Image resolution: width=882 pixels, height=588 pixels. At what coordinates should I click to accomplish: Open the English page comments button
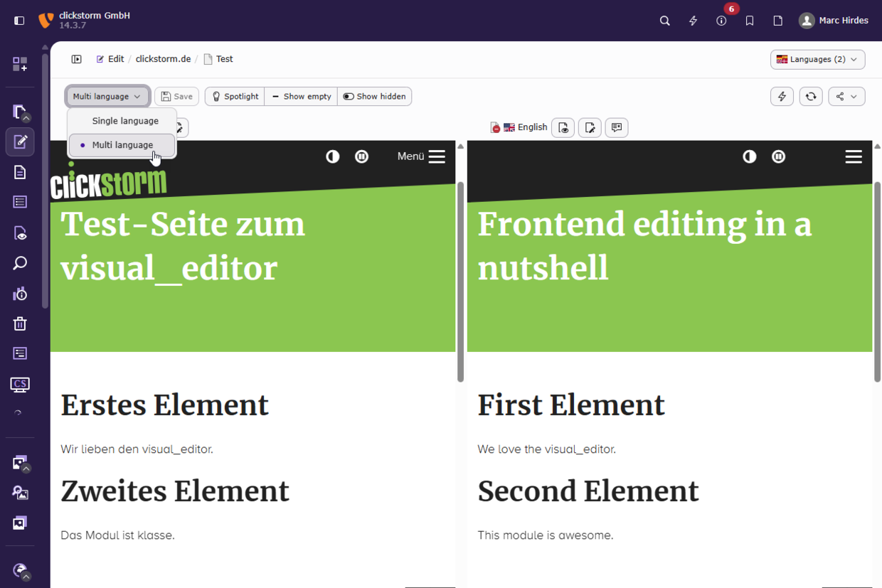tap(617, 127)
